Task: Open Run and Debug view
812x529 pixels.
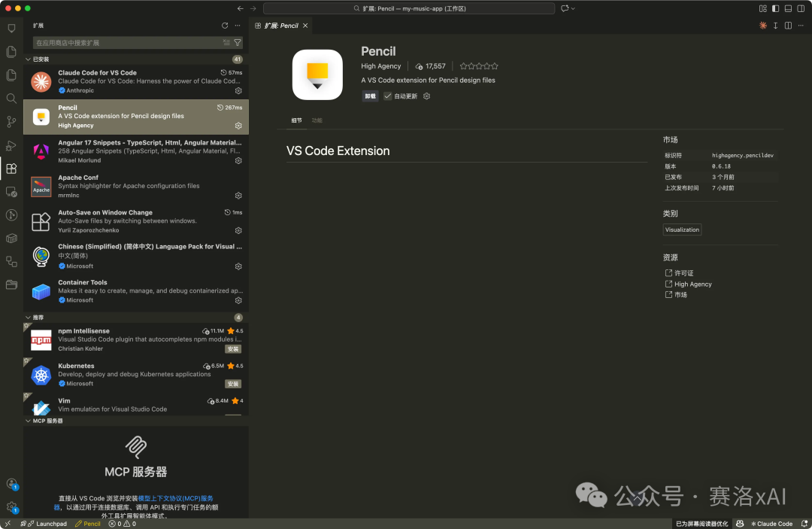Action: 11,145
